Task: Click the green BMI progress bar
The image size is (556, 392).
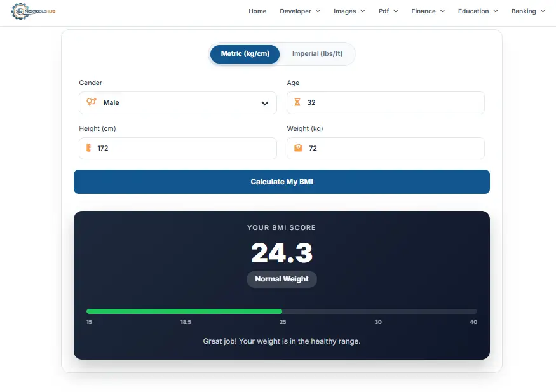Action: (184, 311)
